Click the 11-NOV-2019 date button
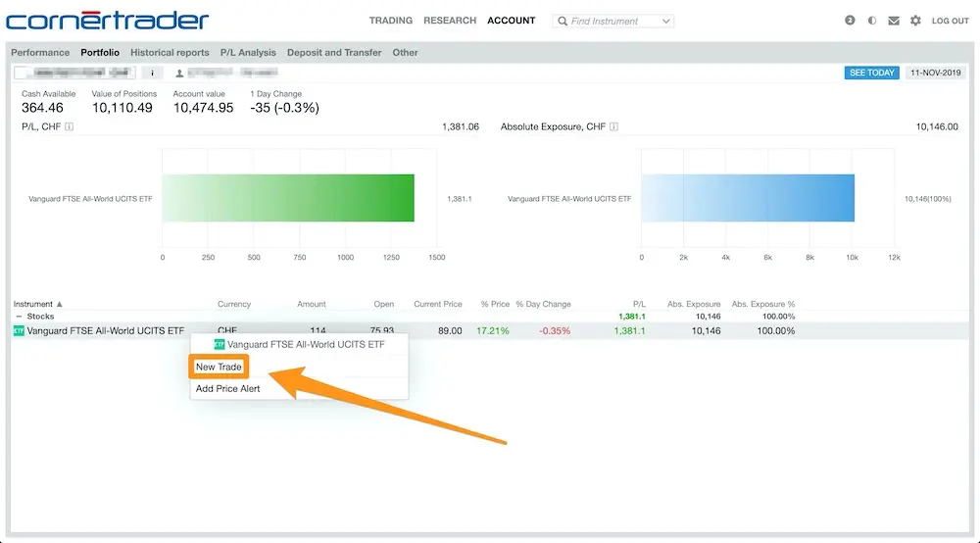Image resolution: width=980 pixels, height=543 pixels. (936, 74)
